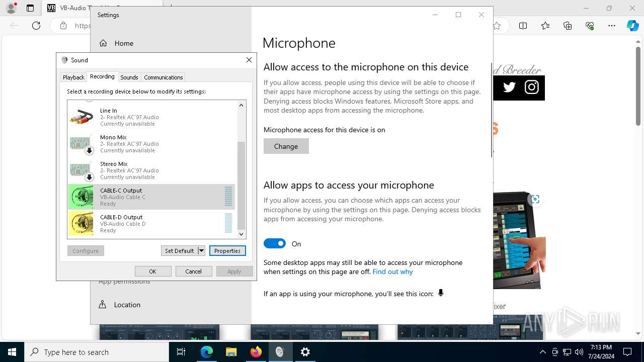Screen dimensions: 644x362
Task: Select the green CABLE-C Output icon
Action: click(81, 197)
